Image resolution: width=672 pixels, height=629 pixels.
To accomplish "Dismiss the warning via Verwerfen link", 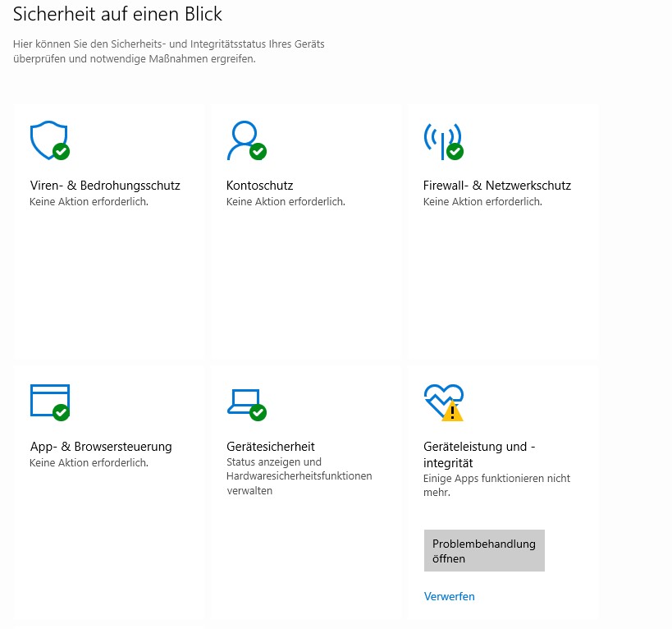I will point(449,596).
